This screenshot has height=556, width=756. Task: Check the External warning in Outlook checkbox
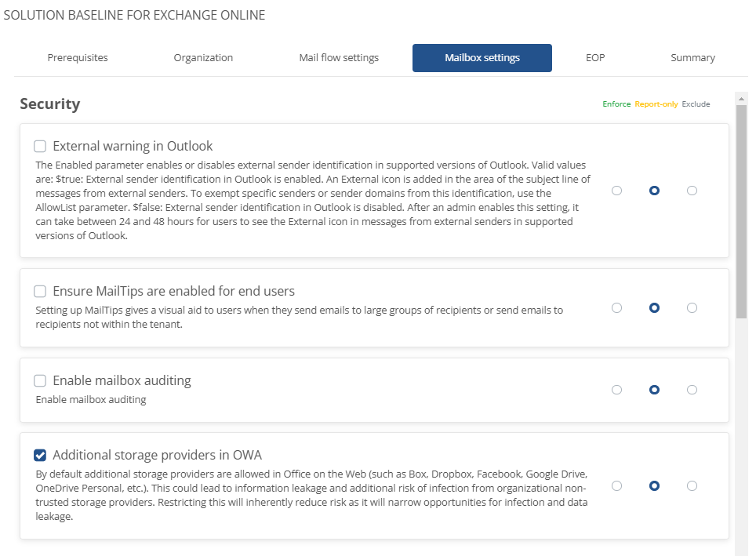40,146
